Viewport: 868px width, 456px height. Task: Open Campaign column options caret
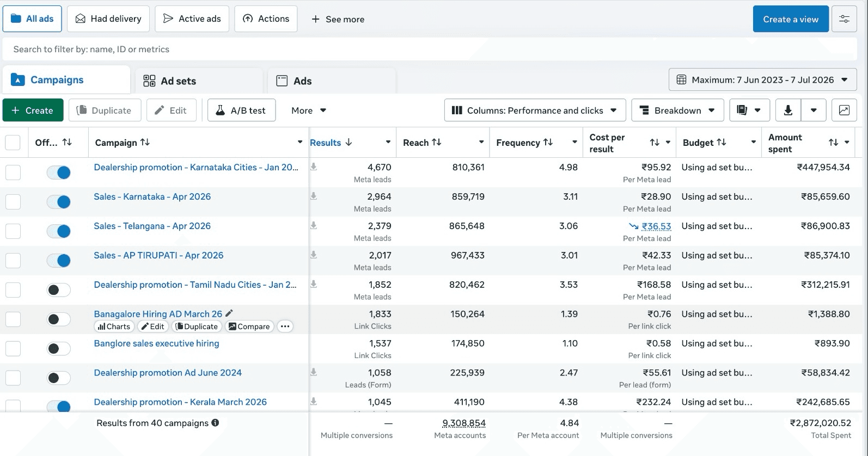[299, 142]
